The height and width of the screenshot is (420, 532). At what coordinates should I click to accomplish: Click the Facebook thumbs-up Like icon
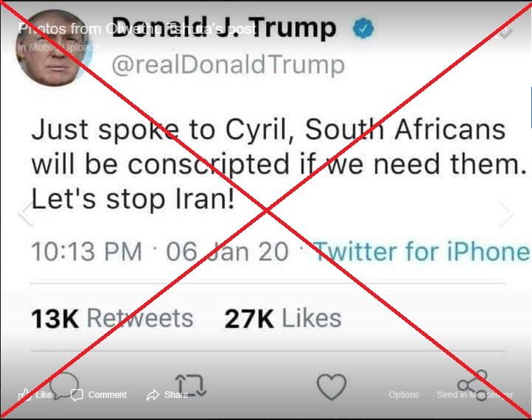click(25, 394)
